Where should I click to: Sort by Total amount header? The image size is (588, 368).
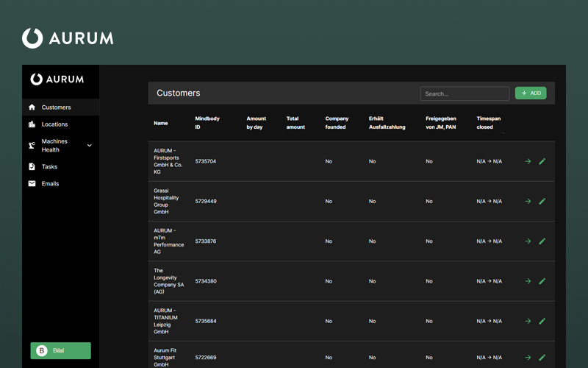pyautogui.click(x=295, y=123)
